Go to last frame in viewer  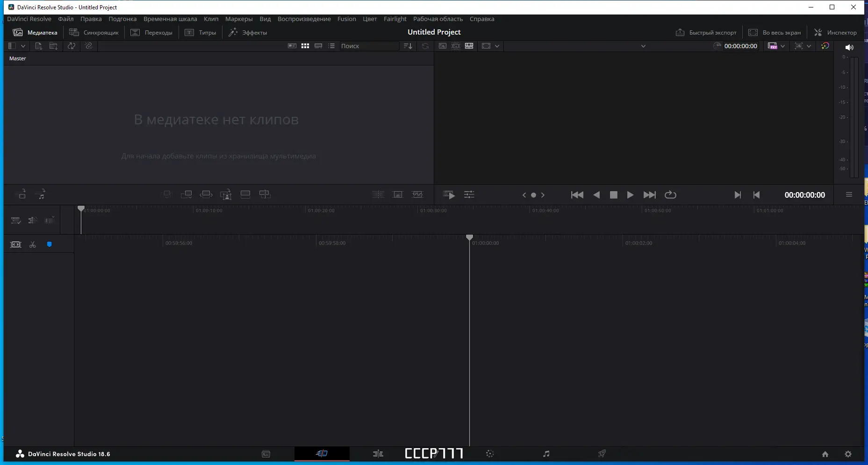[650, 195]
